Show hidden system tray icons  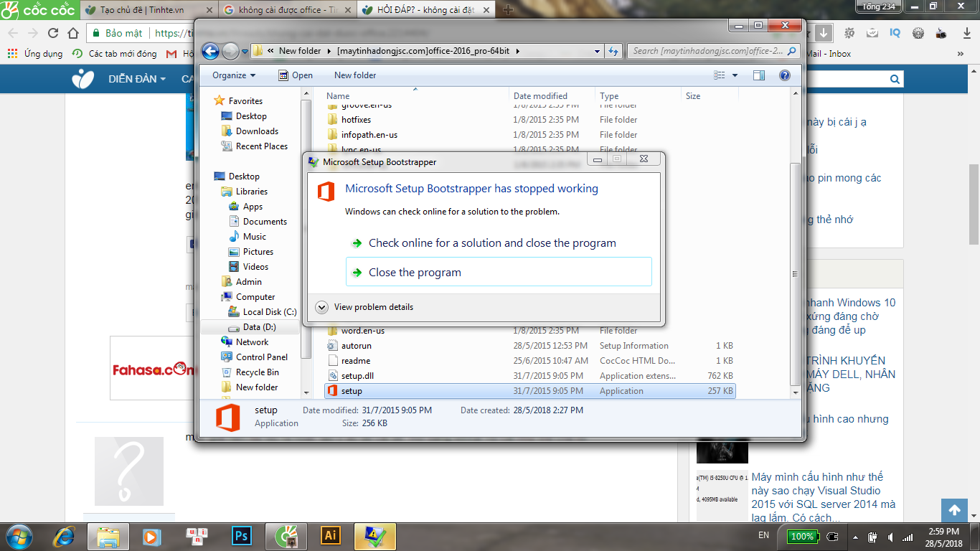tap(855, 537)
